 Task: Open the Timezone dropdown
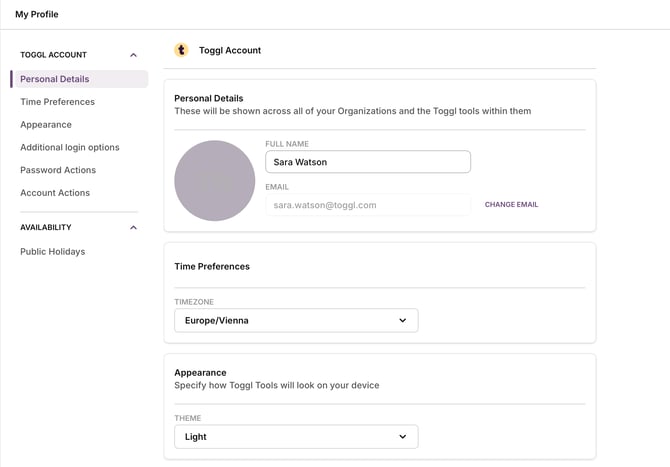pyautogui.click(x=295, y=321)
